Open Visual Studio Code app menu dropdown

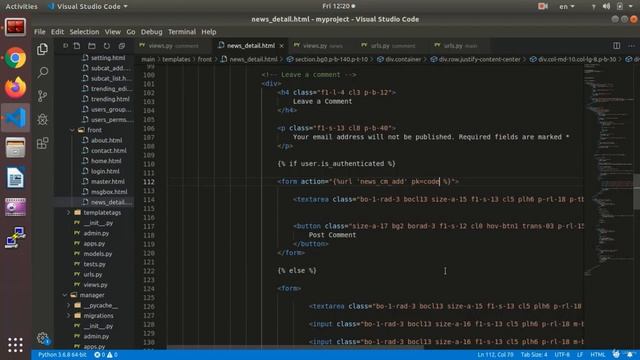88,6
